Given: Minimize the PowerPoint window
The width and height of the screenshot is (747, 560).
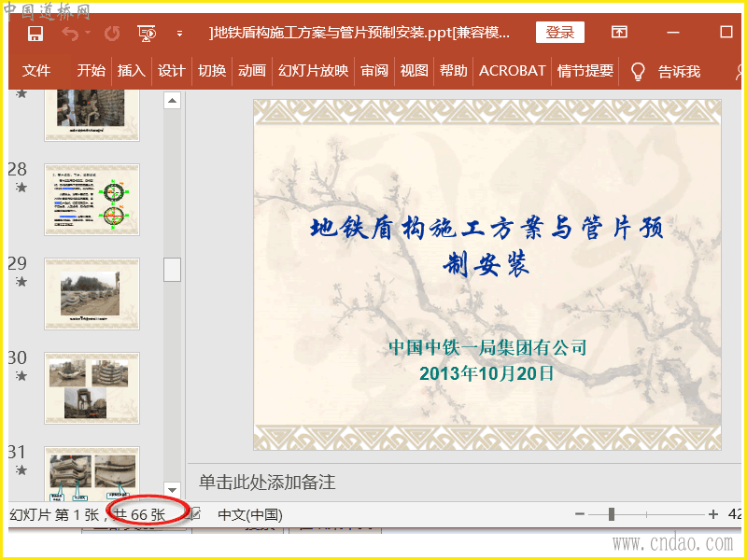Looking at the screenshot, I should pyautogui.click(x=673, y=33).
